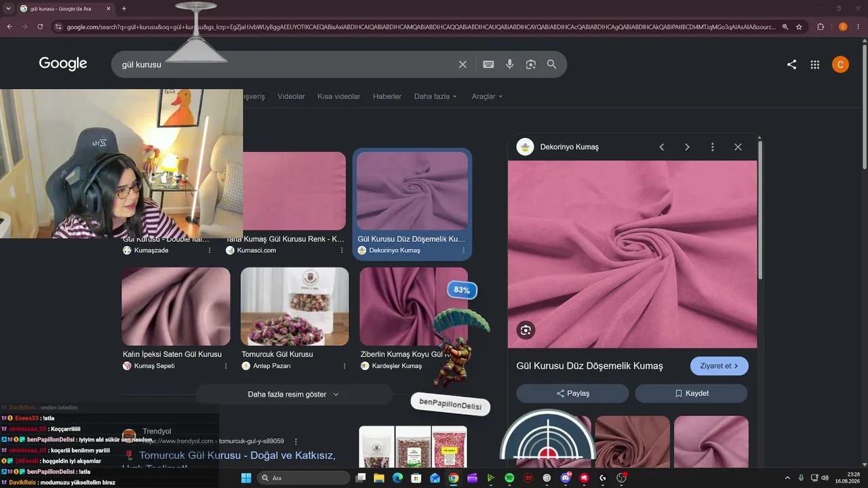Click the Paylaş share button
The height and width of the screenshot is (488, 868).
click(572, 393)
